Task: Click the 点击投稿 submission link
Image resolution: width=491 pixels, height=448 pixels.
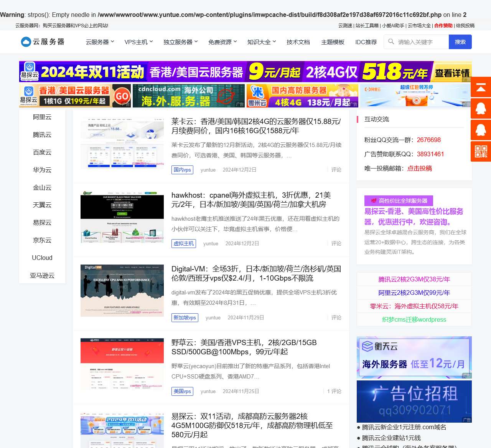Action: coord(419,168)
